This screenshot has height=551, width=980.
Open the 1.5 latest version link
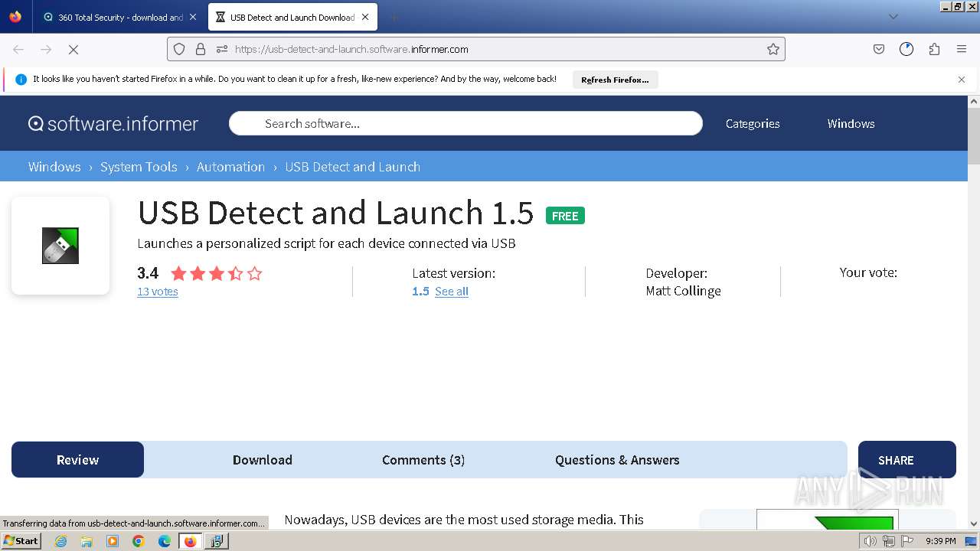420,292
